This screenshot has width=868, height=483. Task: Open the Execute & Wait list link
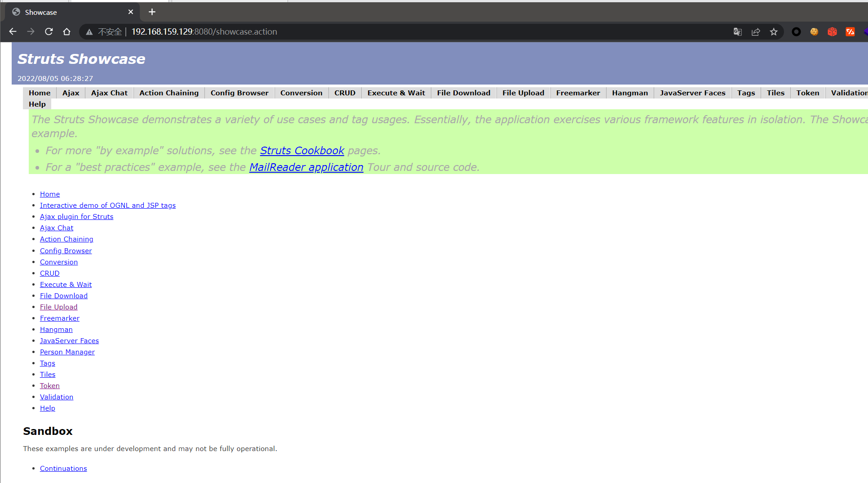coord(66,284)
